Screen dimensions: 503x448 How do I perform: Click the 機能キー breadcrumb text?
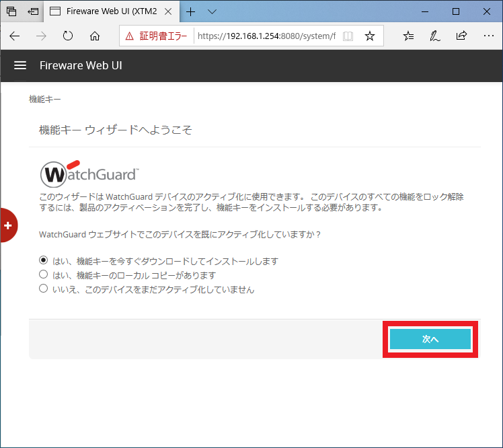(44, 99)
